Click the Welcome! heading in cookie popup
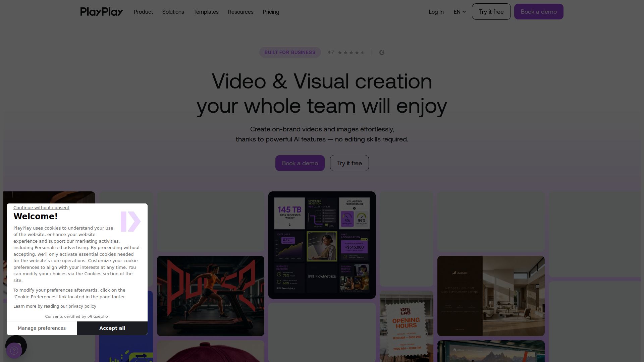 36,217
